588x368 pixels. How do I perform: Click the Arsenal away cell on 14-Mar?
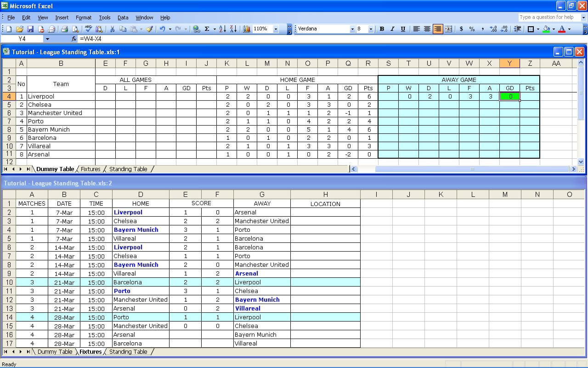pyautogui.click(x=262, y=273)
